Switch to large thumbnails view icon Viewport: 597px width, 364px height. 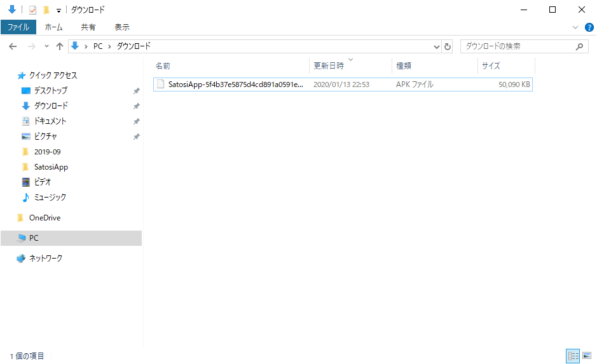pyautogui.click(x=587, y=356)
